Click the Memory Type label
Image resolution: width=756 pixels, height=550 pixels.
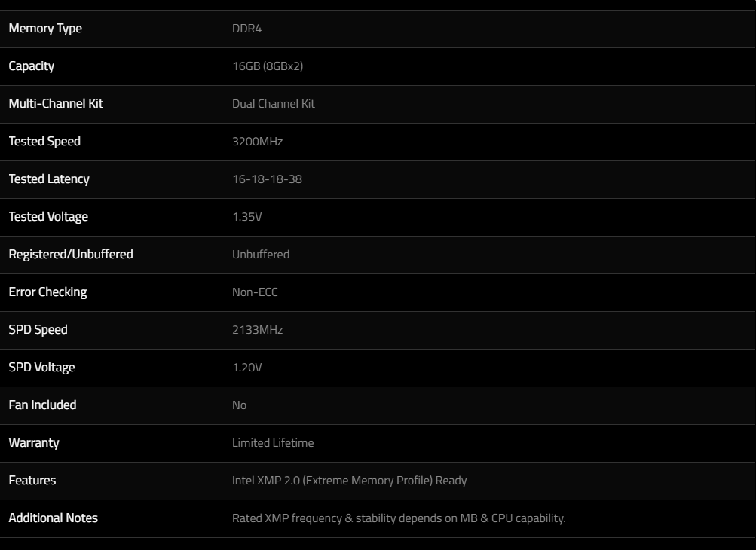pyautogui.click(x=45, y=29)
